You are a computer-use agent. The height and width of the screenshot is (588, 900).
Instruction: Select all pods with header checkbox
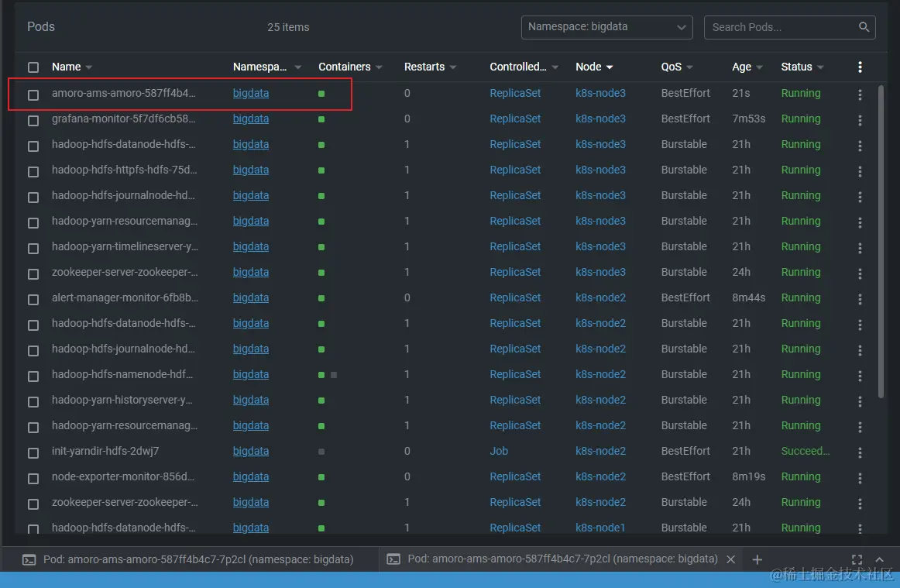(33, 67)
